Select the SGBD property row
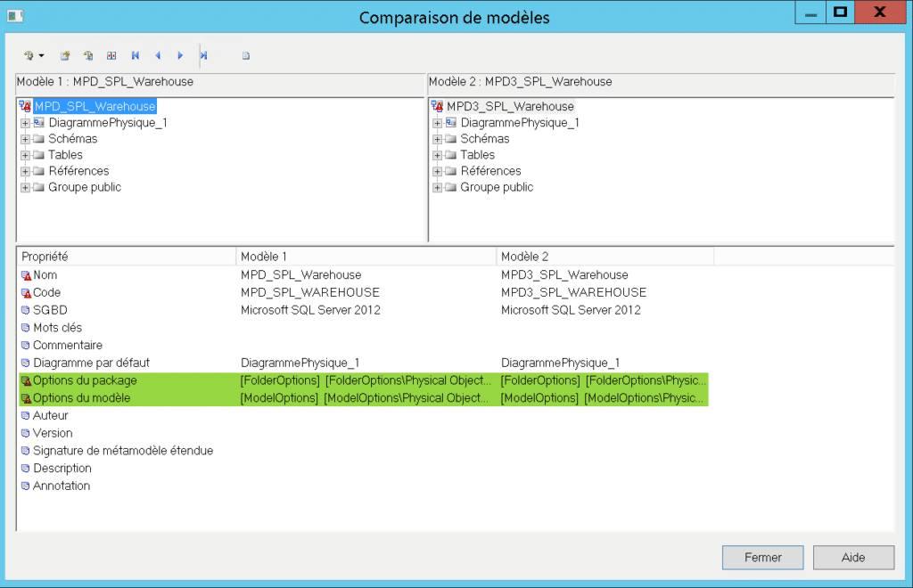The image size is (913, 588). coord(364,310)
